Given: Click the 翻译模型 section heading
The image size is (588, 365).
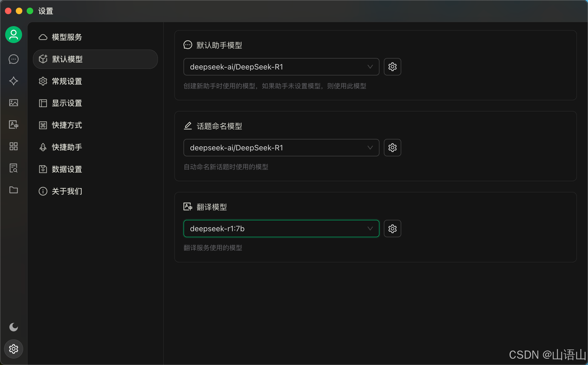Looking at the screenshot, I should [212, 207].
